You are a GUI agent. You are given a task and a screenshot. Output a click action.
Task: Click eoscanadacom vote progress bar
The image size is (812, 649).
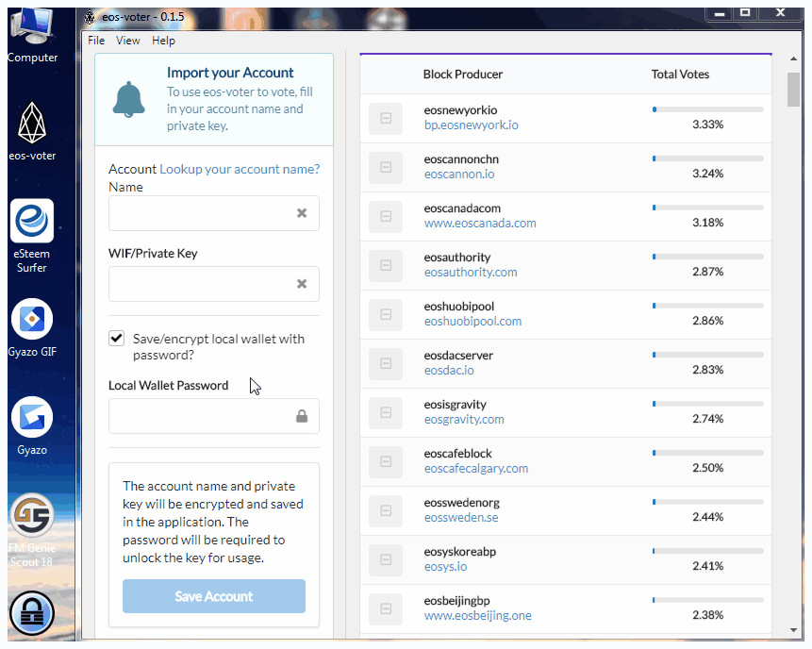tap(708, 208)
